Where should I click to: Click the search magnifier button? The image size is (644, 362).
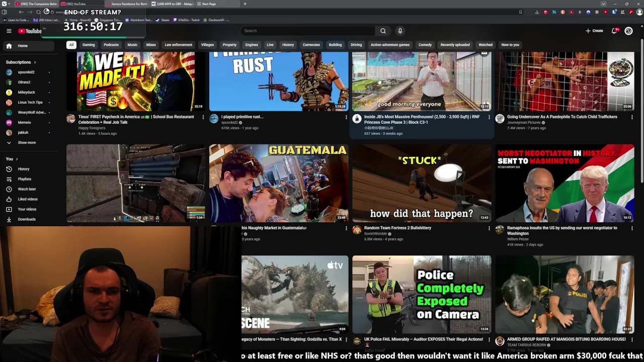pos(383,31)
